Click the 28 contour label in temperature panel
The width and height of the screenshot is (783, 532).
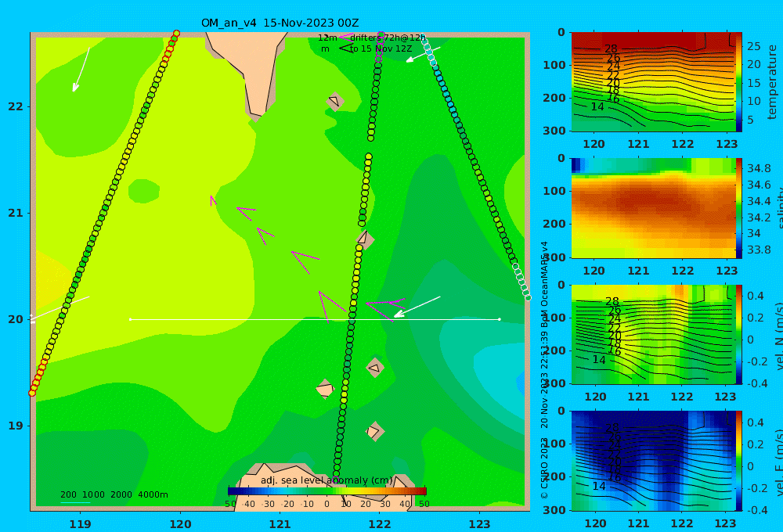pyautogui.click(x=611, y=49)
